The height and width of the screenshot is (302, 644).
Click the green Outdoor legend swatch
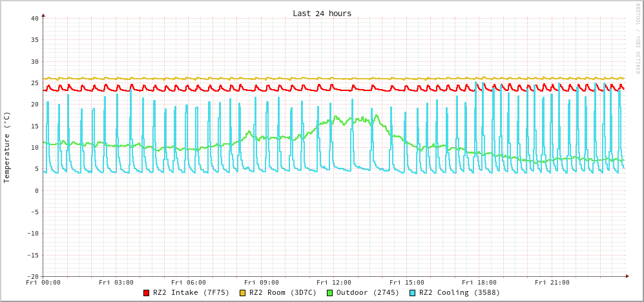329,292
